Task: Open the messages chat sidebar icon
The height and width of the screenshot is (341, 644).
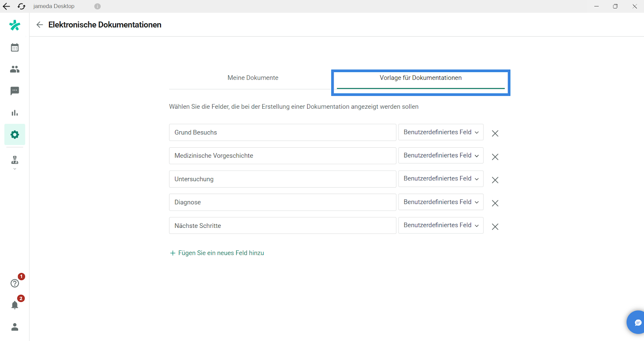Action: (x=14, y=91)
